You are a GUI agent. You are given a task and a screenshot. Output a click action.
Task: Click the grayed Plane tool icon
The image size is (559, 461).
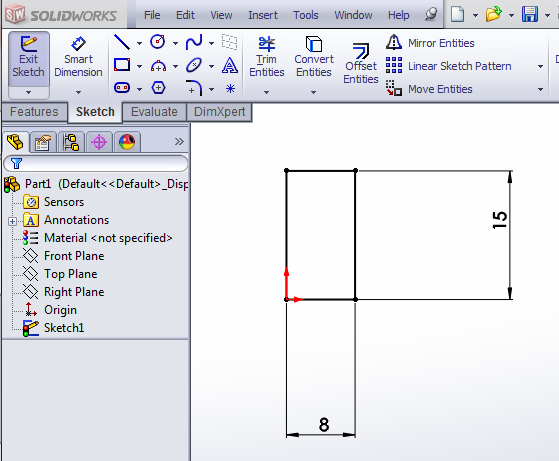[x=230, y=42]
